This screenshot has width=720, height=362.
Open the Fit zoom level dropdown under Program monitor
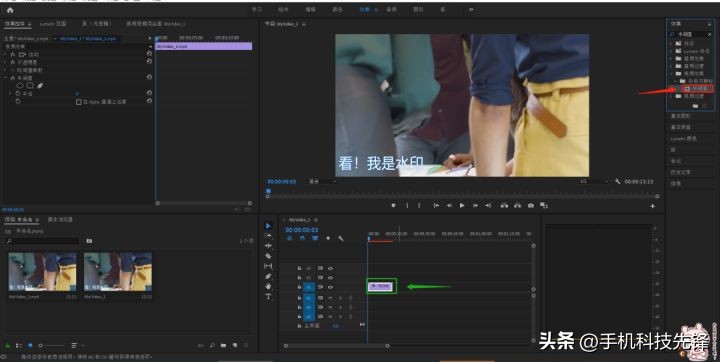click(x=322, y=181)
